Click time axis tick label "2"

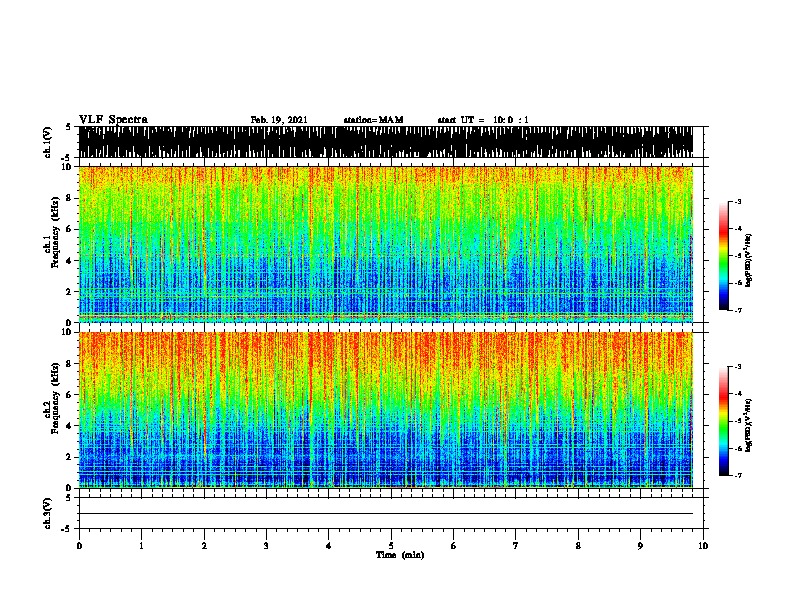[204, 546]
